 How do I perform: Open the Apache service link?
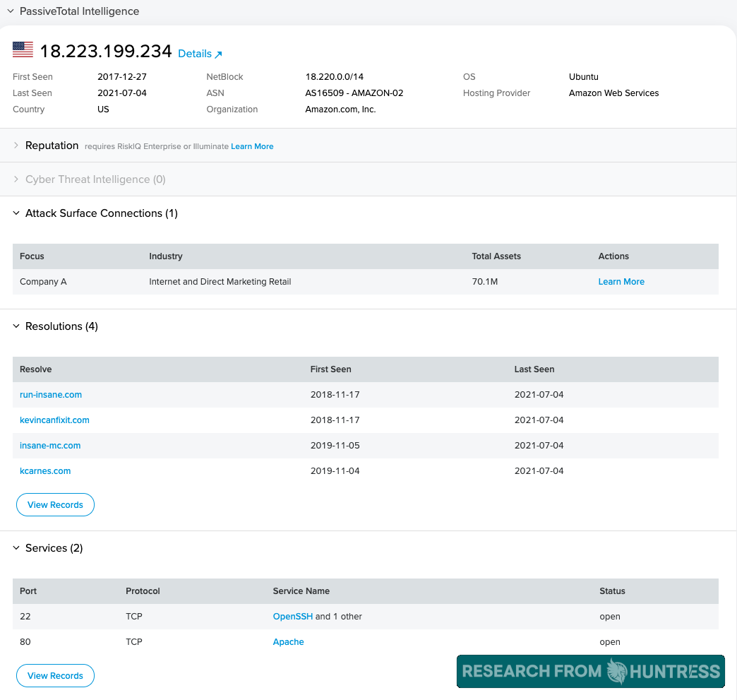[288, 641]
